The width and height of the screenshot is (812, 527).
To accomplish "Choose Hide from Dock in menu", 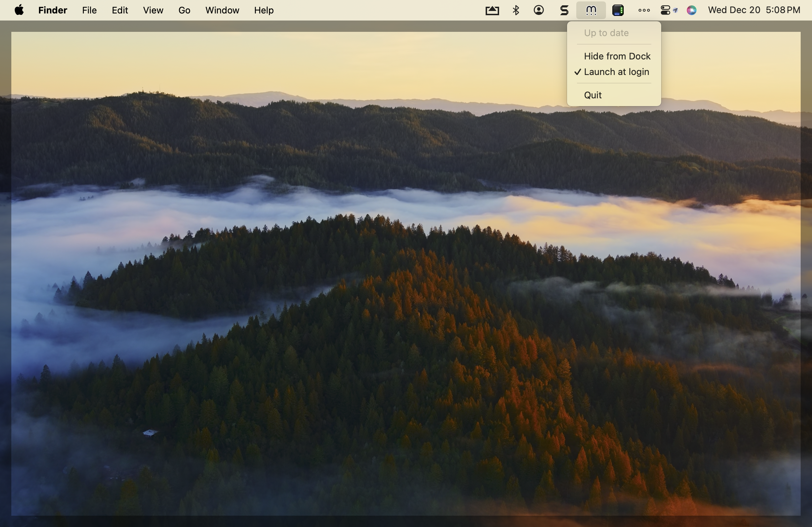I will point(617,56).
